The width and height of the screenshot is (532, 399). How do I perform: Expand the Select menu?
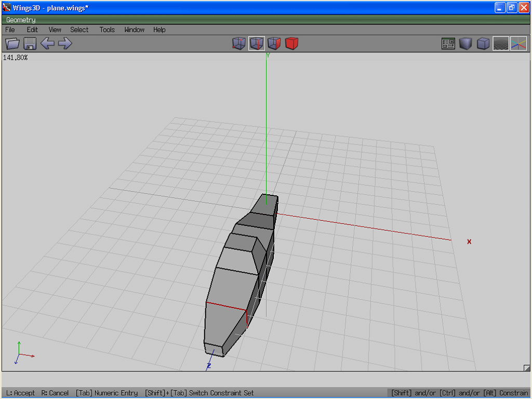pyautogui.click(x=79, y=30)
